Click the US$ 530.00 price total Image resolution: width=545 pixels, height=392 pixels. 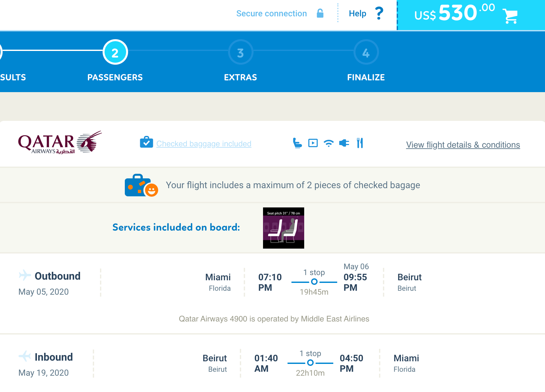click(x=454, y=14)
